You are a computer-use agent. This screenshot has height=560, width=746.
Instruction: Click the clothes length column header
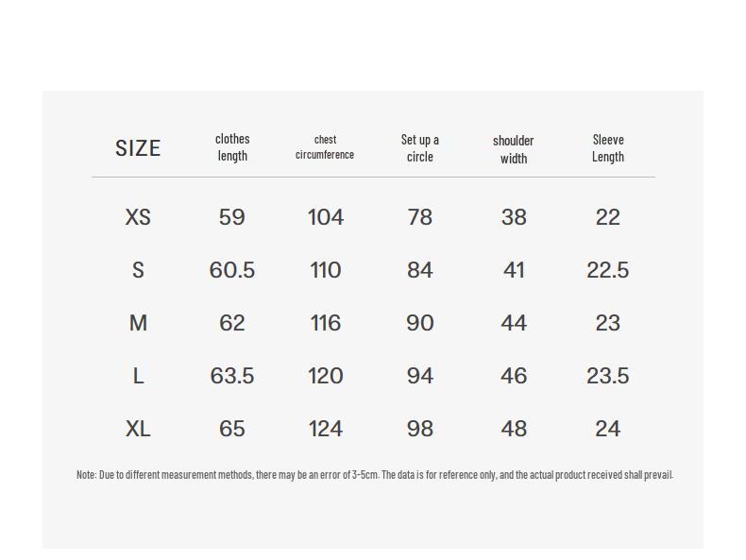coord(232,147)
